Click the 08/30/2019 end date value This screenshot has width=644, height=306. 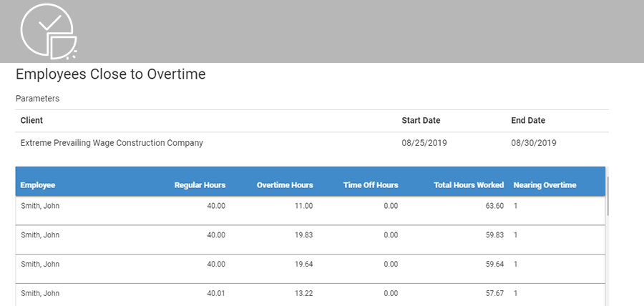pyautogui.click(x=534, y=143)
